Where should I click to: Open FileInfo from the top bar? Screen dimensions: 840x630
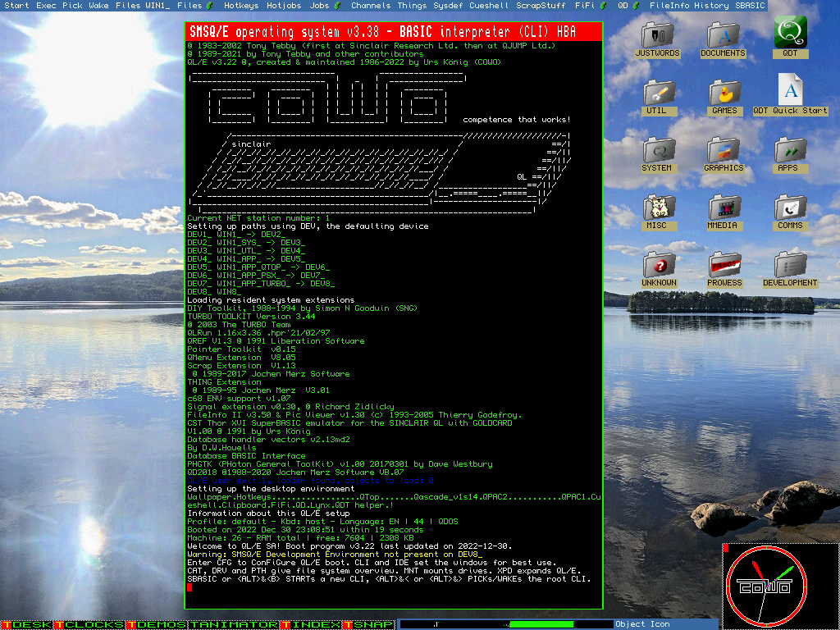pos(669,6)
